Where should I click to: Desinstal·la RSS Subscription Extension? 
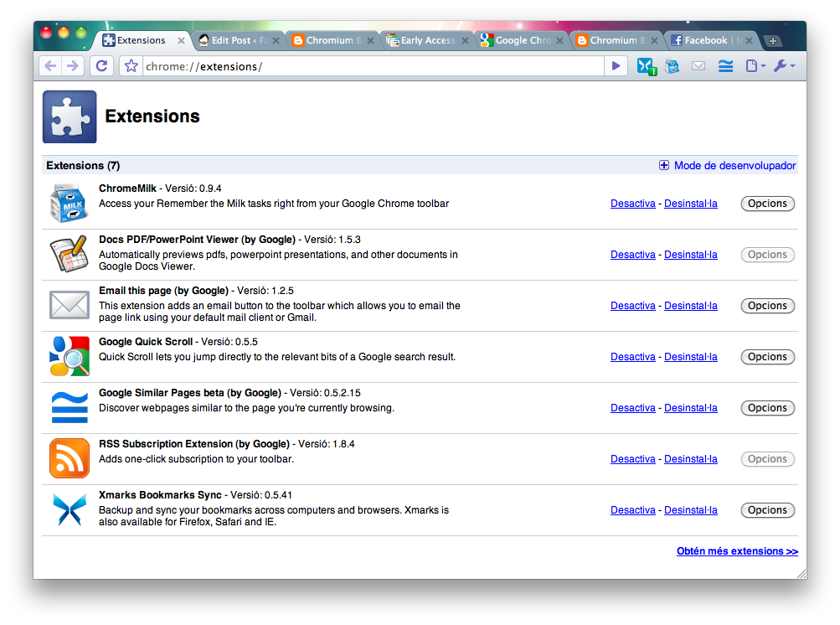[691, 459]
